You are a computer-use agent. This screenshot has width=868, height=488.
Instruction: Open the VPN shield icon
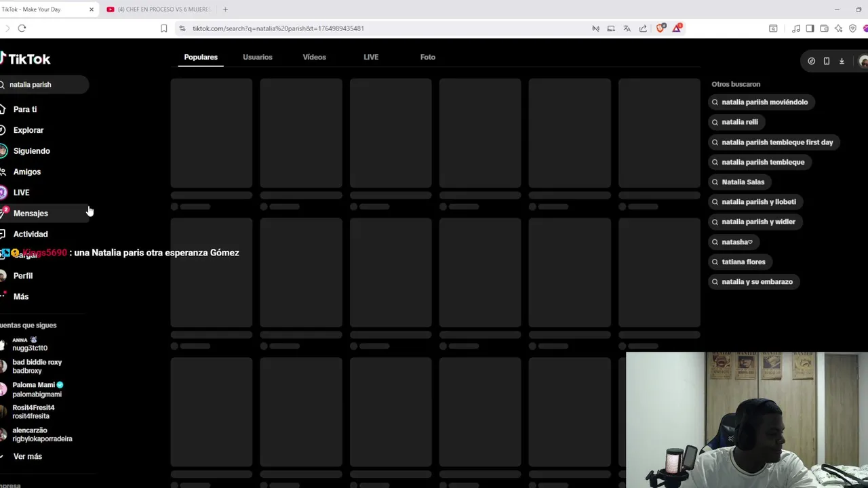(852, 28)
